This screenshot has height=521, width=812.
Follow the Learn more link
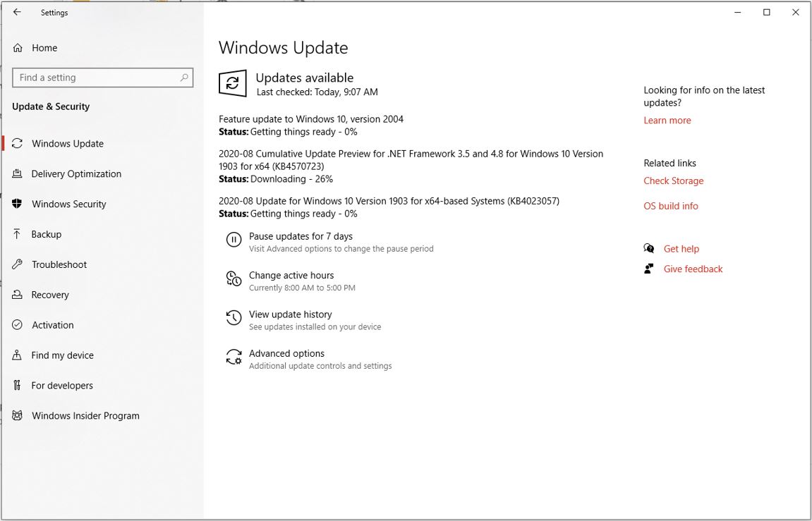(x=667, y=120)
